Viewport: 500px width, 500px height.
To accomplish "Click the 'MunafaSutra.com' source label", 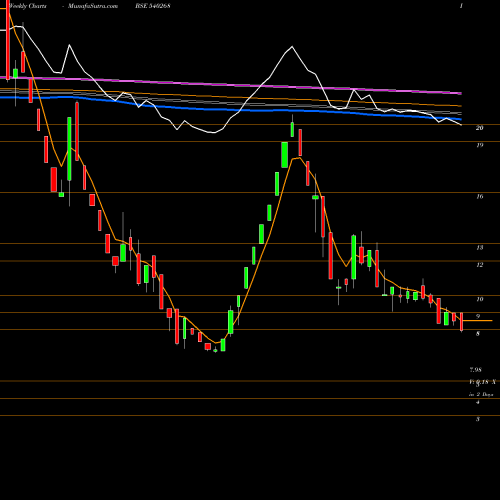I will tap(93, 6).
